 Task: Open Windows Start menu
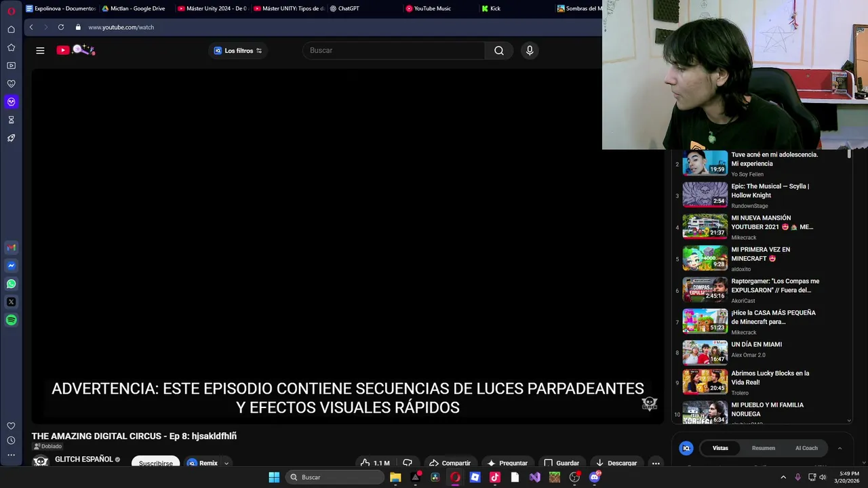pyautogui.click(x=274, y=477)
